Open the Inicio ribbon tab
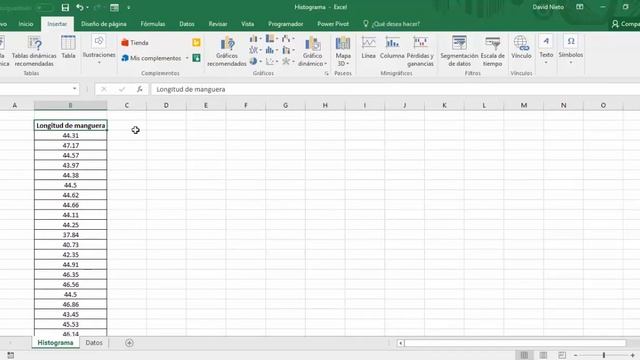640x360 pixels. tap(26, 24)
